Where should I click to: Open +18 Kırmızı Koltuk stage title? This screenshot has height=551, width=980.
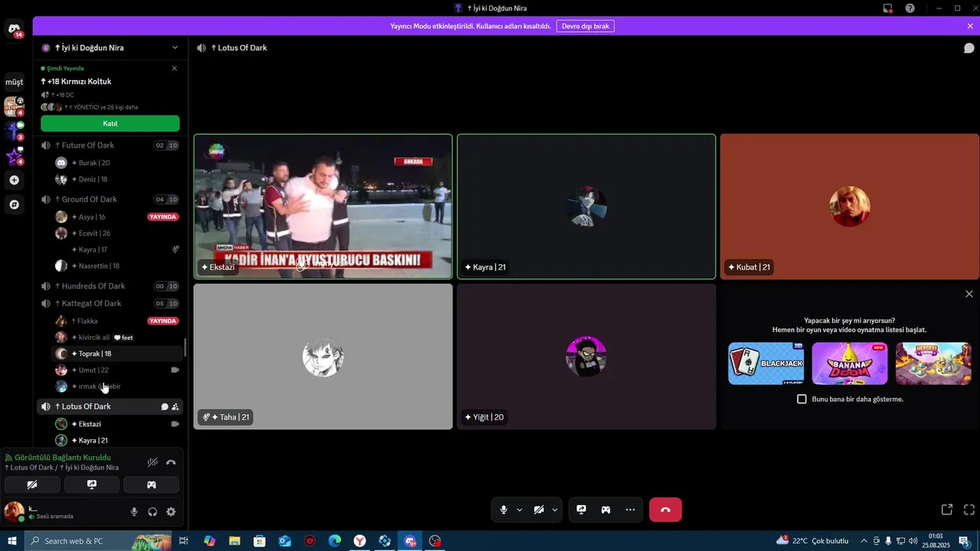point(76,82)
